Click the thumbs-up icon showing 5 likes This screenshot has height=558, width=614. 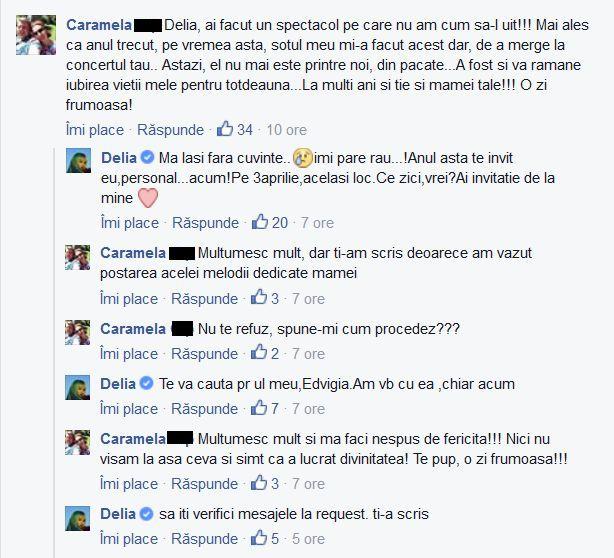point(259,538)
